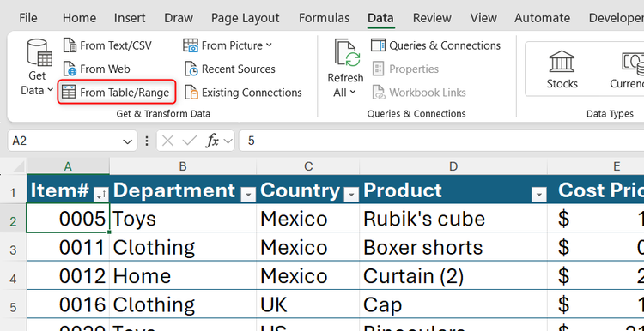Open Workbook Links
This screenshot has height=331, width=644.
pos(419,93)
